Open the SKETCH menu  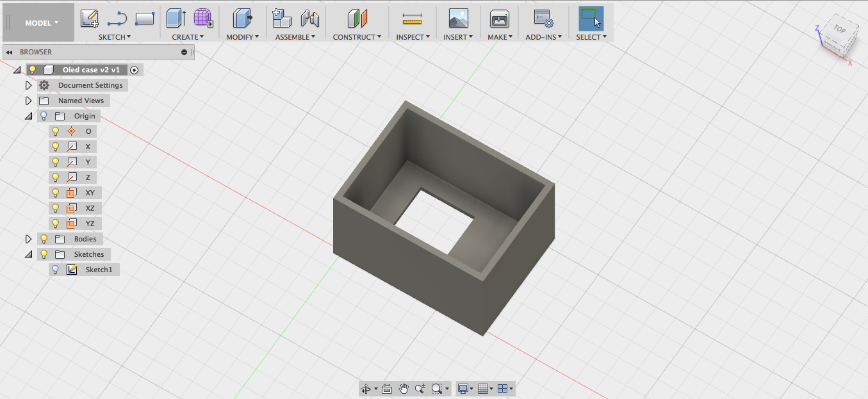pyautogui.click(x=115, y=37)
